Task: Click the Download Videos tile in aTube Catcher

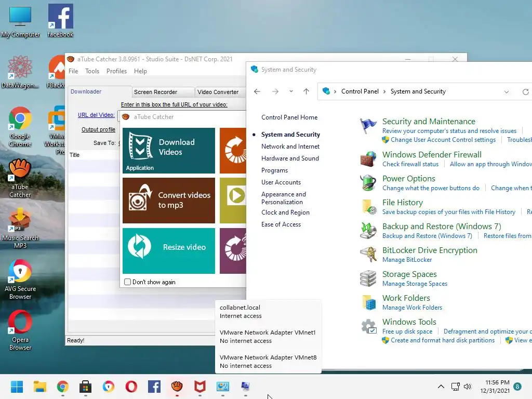Action: click(x=169, y=150)
